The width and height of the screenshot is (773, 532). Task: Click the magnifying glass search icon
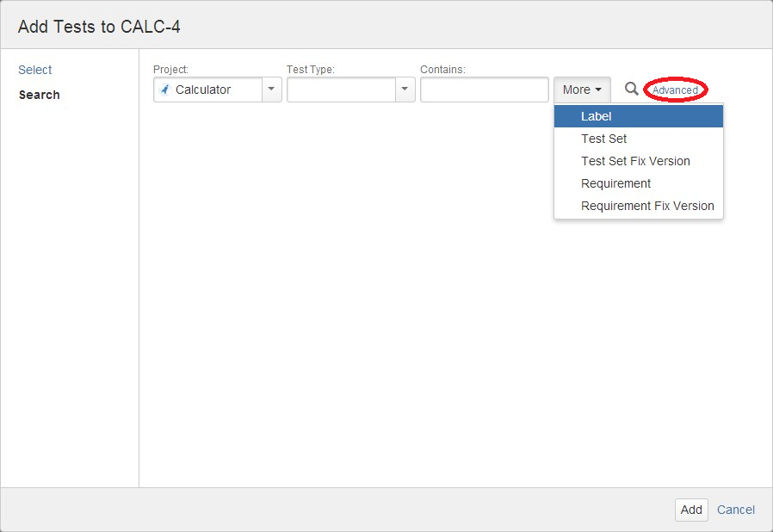(631, 89)
